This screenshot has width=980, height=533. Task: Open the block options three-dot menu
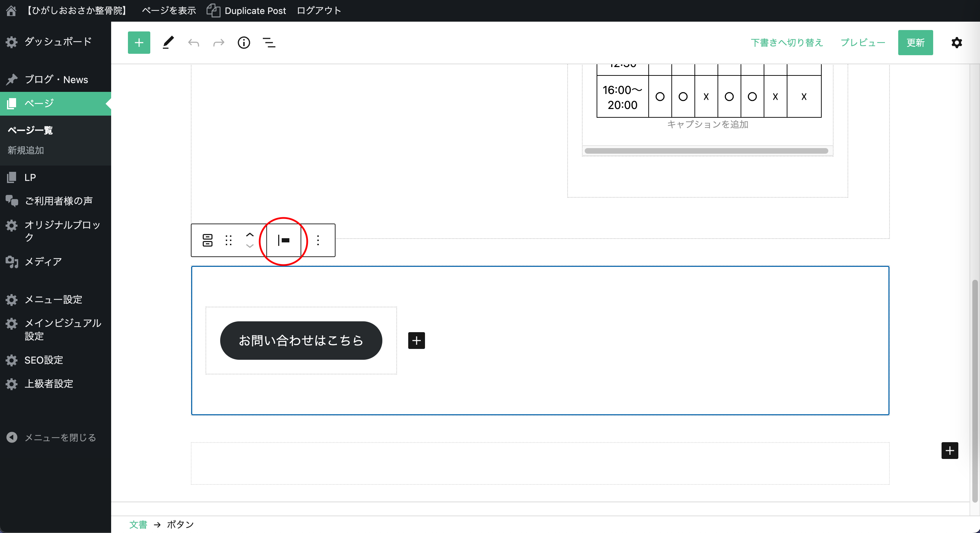tap(318, 240)
